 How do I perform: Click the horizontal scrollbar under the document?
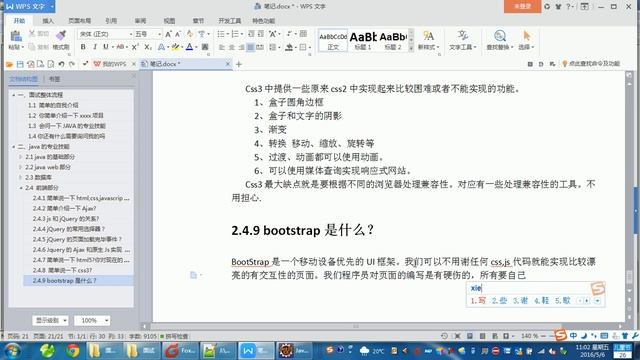click(356, 326)
